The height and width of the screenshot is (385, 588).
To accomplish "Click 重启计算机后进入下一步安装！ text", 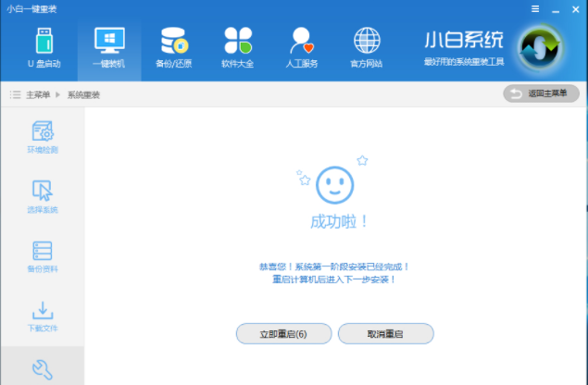I will coord(333,279).
